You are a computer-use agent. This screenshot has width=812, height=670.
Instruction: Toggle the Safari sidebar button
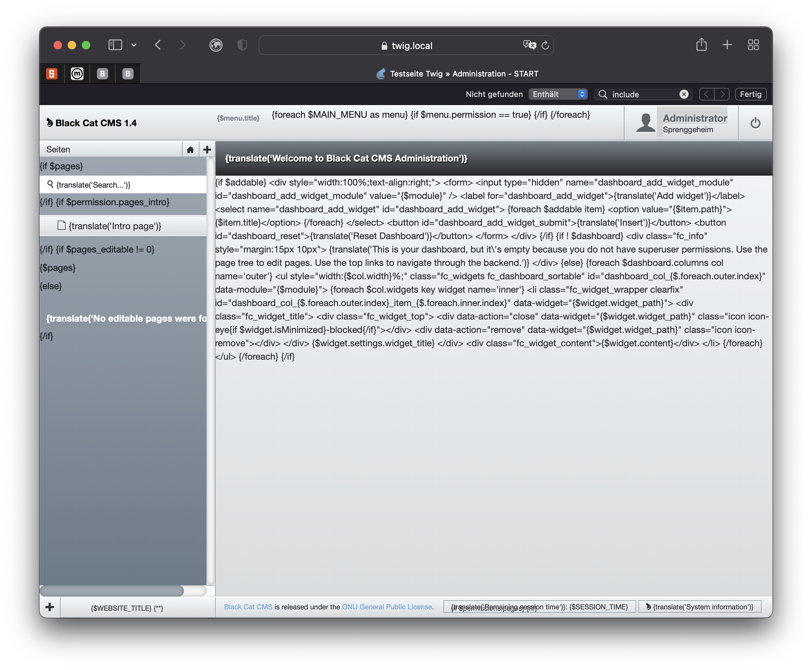pos(115,45)
